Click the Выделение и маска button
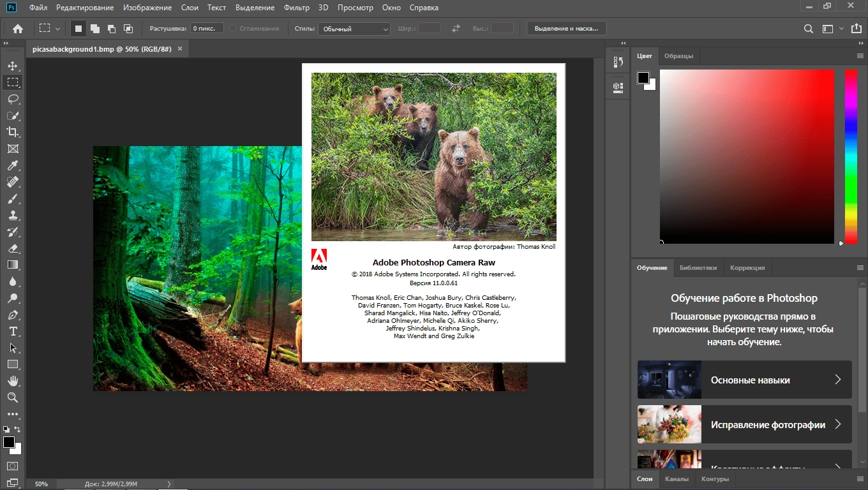The image size is (868, 490). tap(567, 29)
